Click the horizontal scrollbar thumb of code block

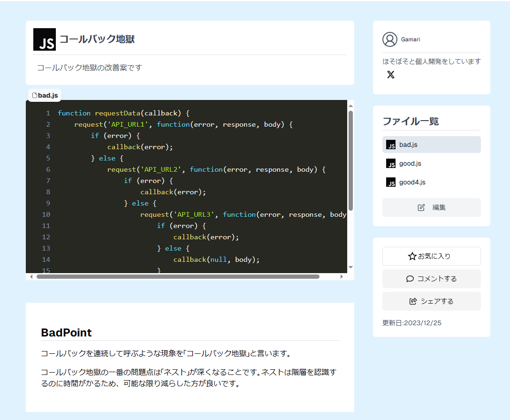[178, 277]
